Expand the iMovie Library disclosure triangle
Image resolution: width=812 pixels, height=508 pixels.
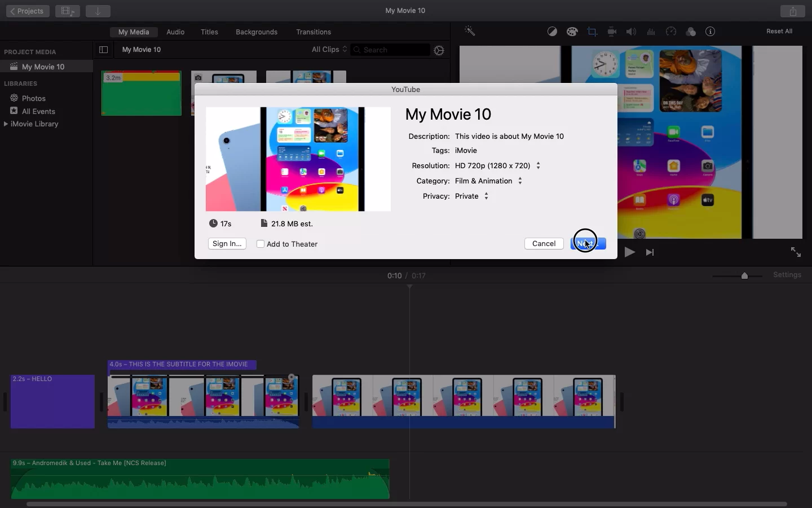6,124
